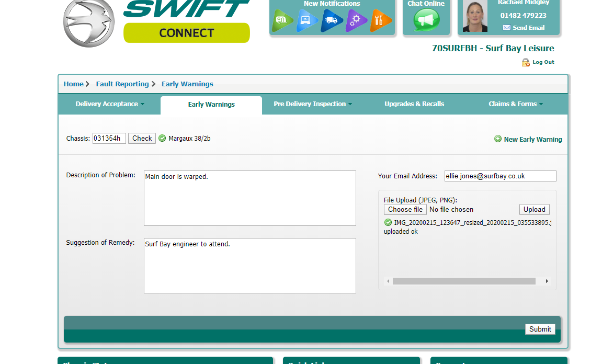The height and width of the screenshot is (364, 602).
Task: Click the Swift Connect yellow banner
Action: pyautogui.click(x=187, y=33)
